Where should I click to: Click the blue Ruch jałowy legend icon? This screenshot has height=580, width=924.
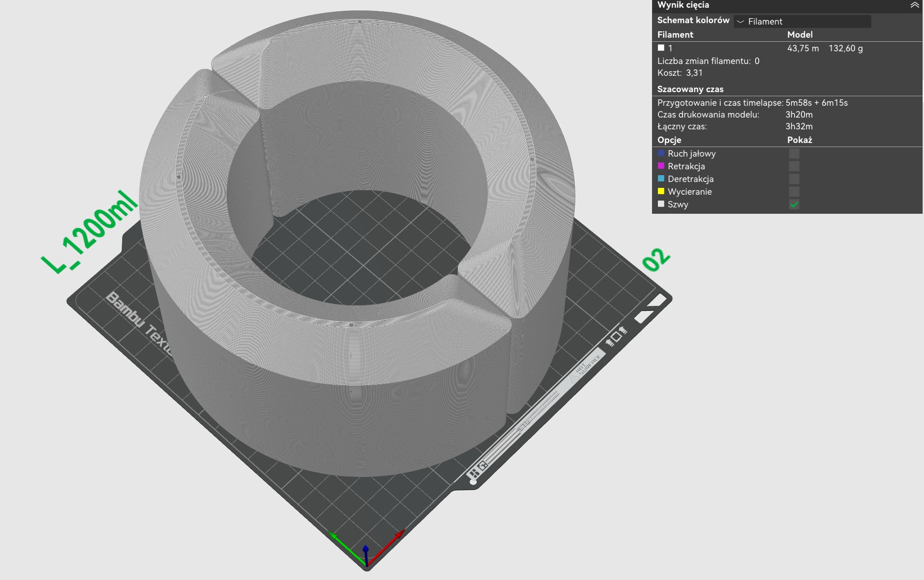click(x=661, y=153)
